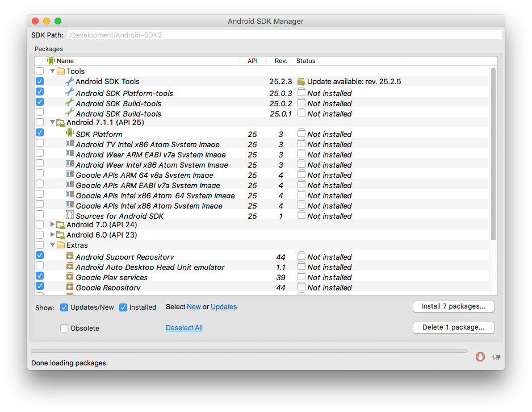532x412 pixels.
Task: Click the packages list vertical scrollbar
Action: click(x=493, y=154)
